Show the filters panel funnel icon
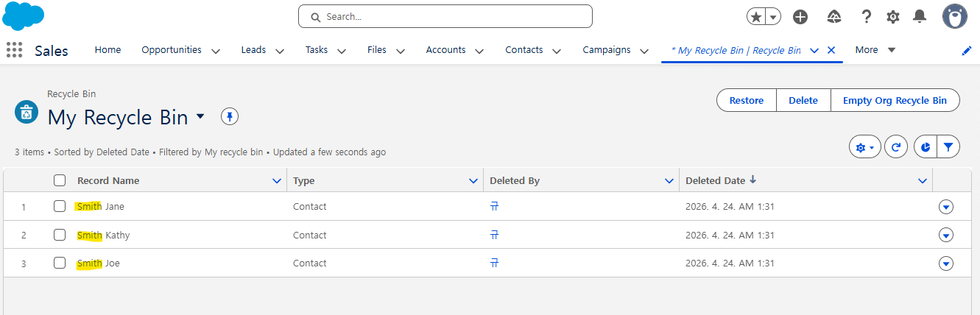This screenshot has height=315, width=980. click(948, 147)
